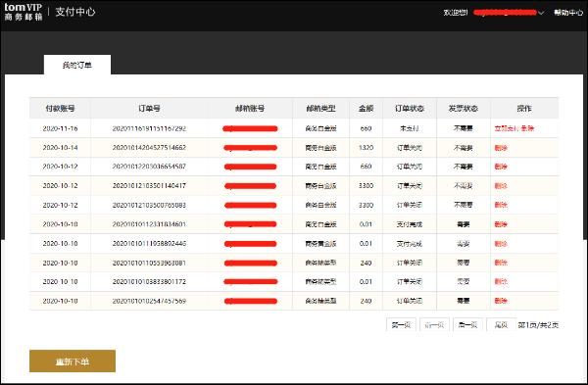This screenshot has height=385, width=588.
Task: Jump to 尾页 in pagination
Action: point(501,324)
